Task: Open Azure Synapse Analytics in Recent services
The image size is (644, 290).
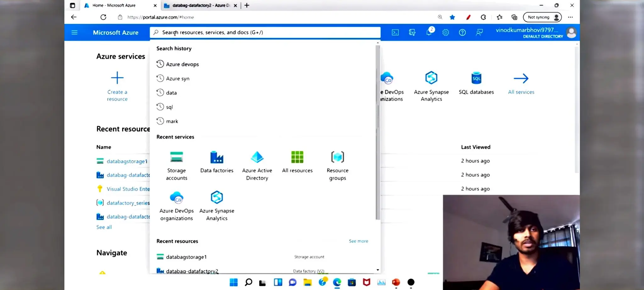Action: pos(217,206)
